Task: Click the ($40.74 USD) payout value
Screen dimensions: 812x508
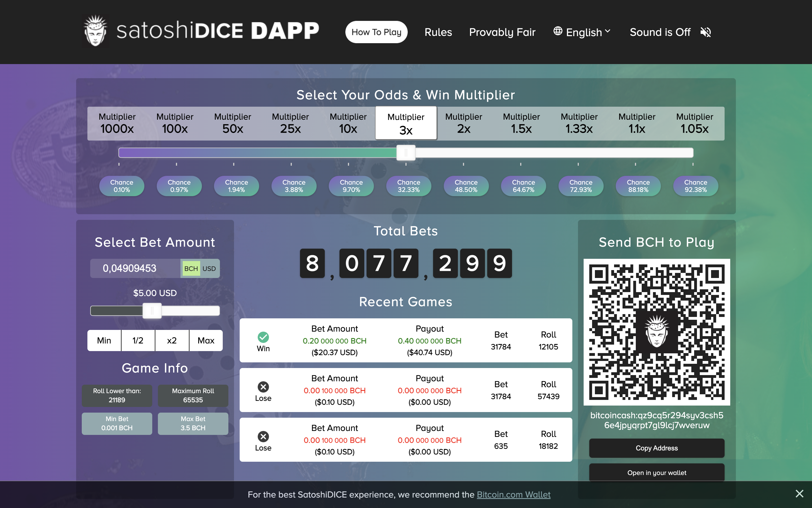Action: (x=429, y=352)
